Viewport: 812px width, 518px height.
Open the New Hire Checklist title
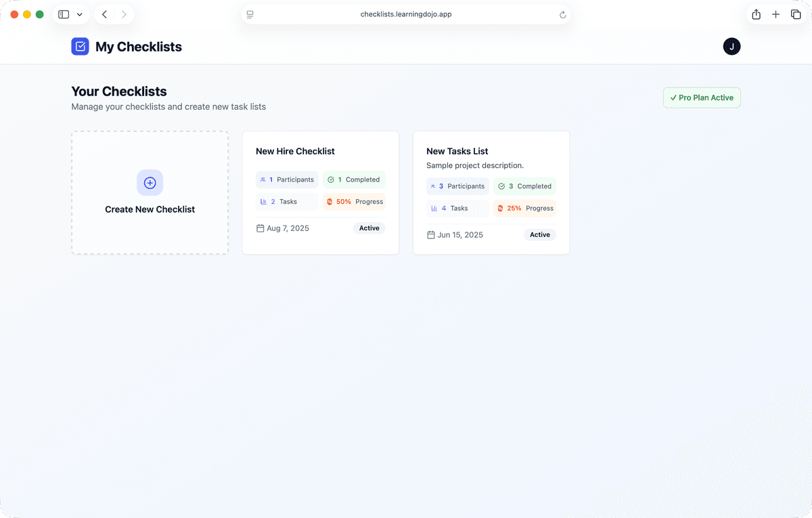[x=295, y=151]
